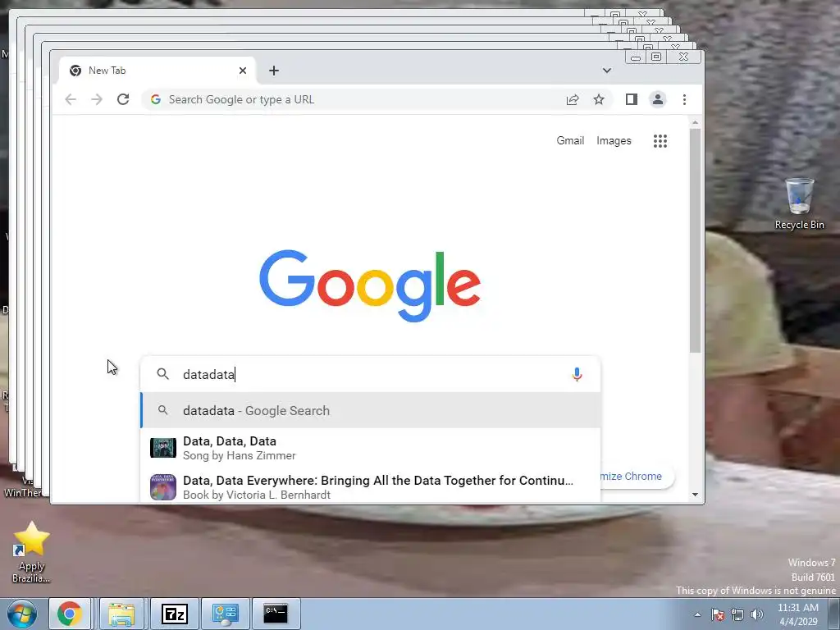Close the New Tab tab

click(243, 71)
